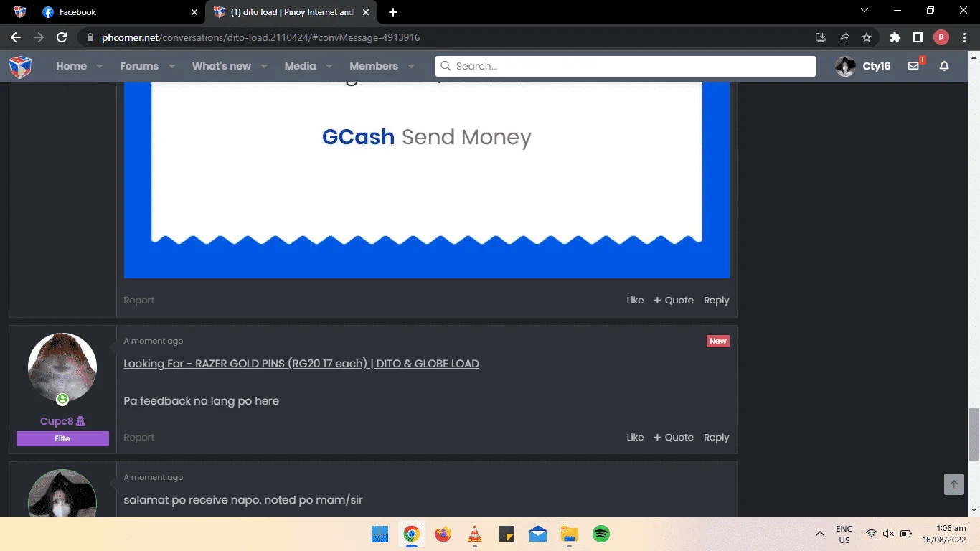Click in the Search input field
This screenshot has width=980, height=551.
[x=626, y=66]
